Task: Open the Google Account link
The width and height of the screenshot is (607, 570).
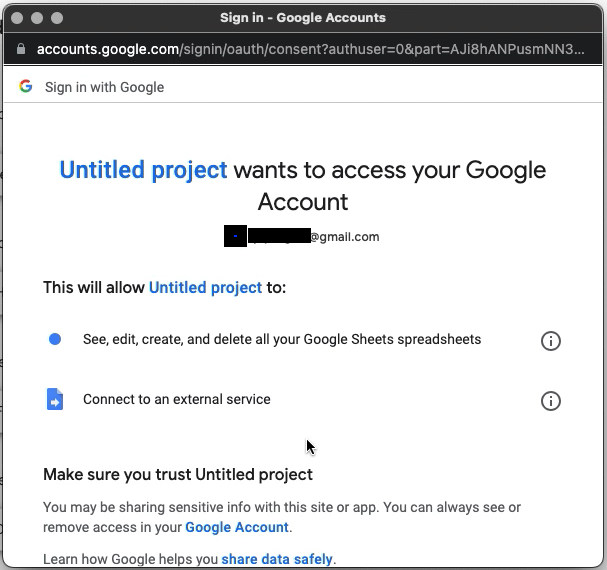Action: (x=237, y=527)
